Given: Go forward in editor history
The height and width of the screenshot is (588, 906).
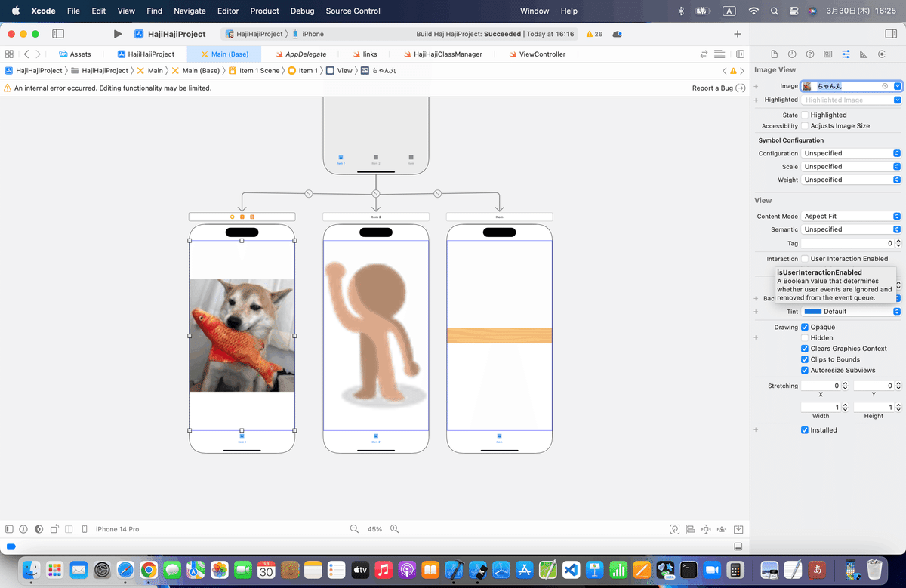Looking at the screenshot, I should pyautogui.click(x=39, y=54).
